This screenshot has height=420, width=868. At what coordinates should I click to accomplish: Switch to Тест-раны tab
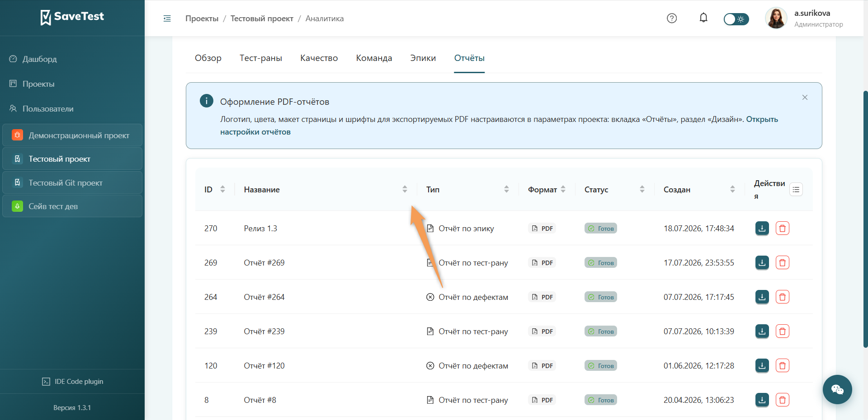pyautogui.click(x=261, y=58)
